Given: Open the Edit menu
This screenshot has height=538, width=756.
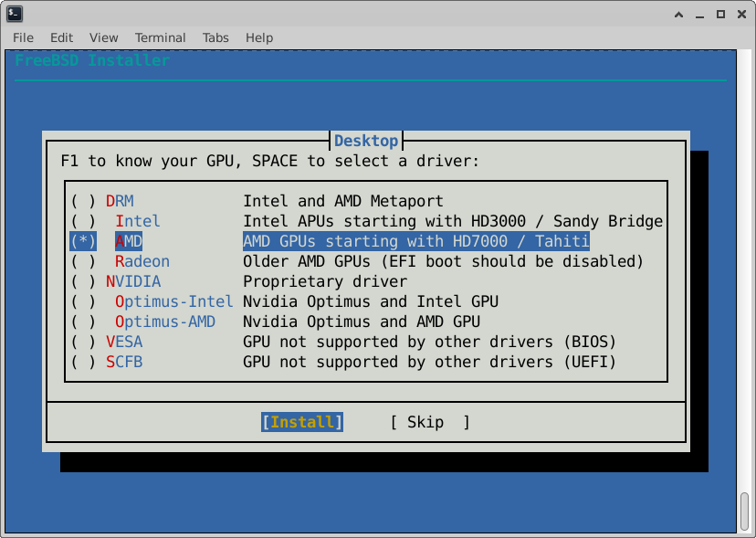Looking at the screenshot, I should click(x=61, y=37).
